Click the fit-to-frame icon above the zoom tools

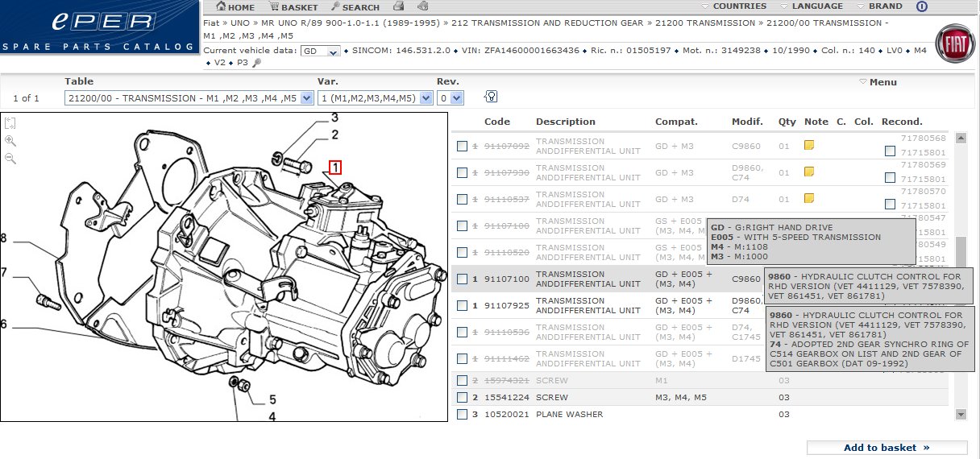[10, 123]
